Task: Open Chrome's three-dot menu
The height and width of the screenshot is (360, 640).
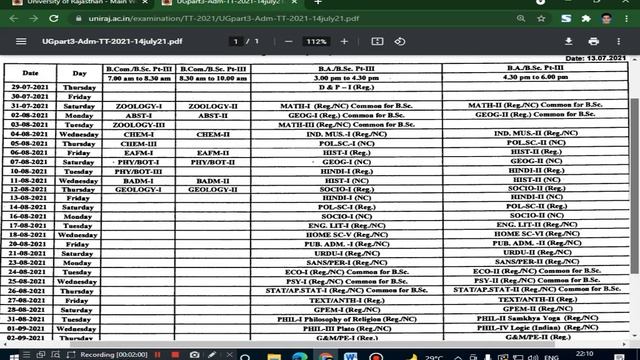Action: click(x=627, y=19)
